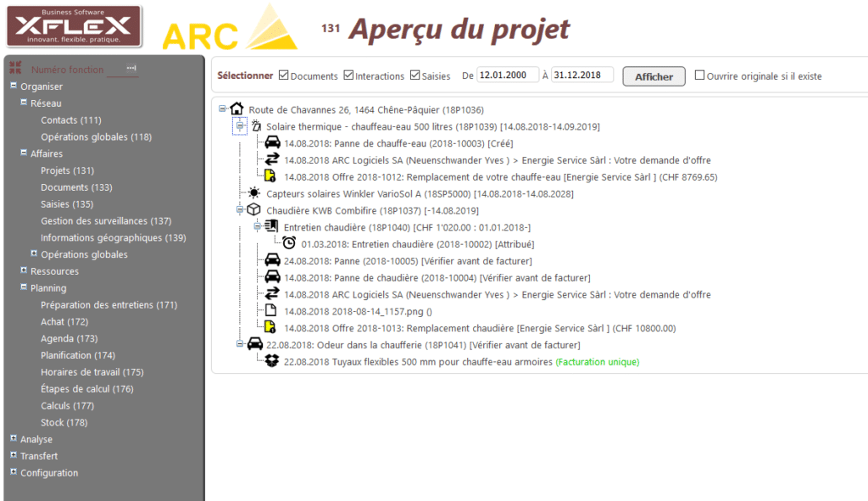
Task: Click car icon of Odeur dans la chaufferie
Action: point(254,344)
